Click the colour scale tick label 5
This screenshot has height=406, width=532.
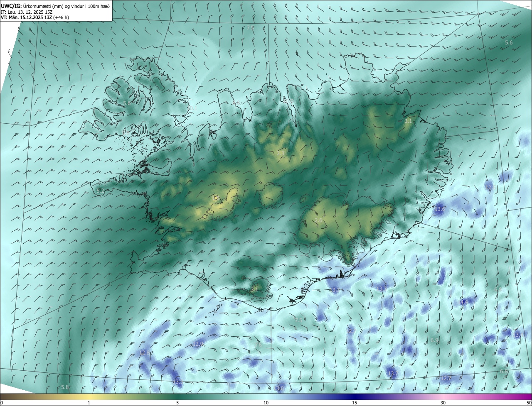point(177,403)
